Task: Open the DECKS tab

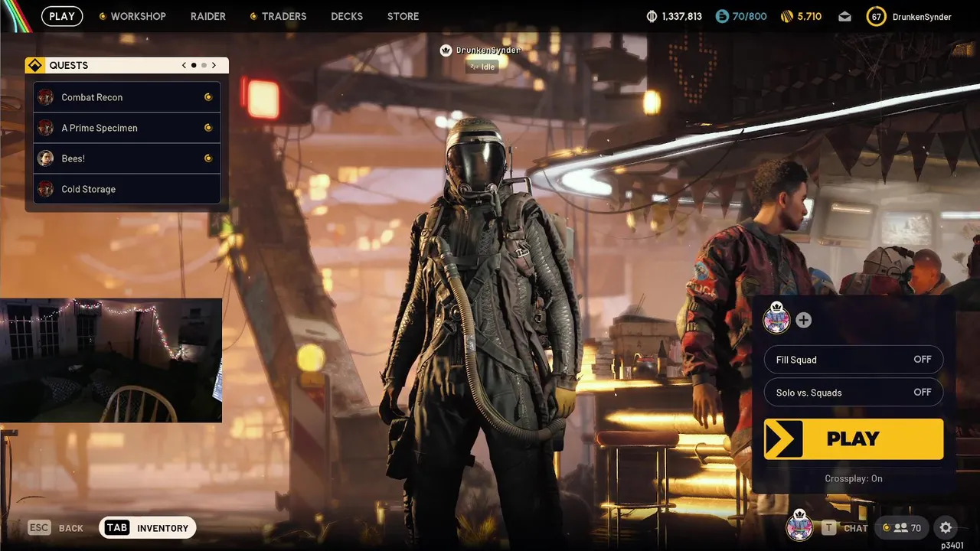Action: (x=347, y=16)
